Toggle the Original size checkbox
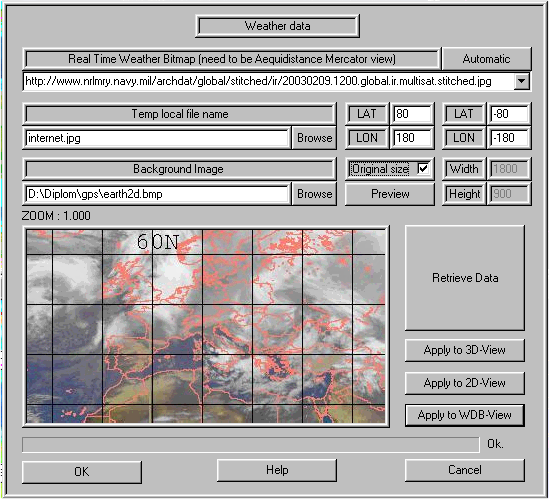549x499 pixels. click(x=423, y=168)
